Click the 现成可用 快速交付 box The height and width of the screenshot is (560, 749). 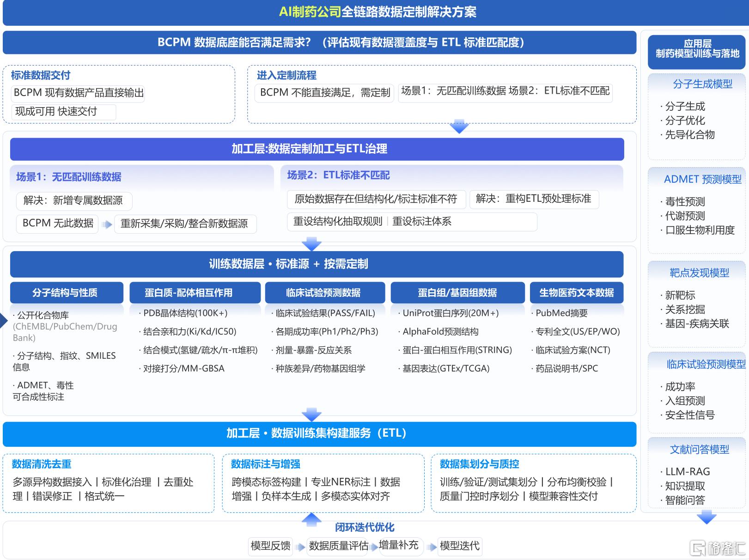tap(63, 112)
